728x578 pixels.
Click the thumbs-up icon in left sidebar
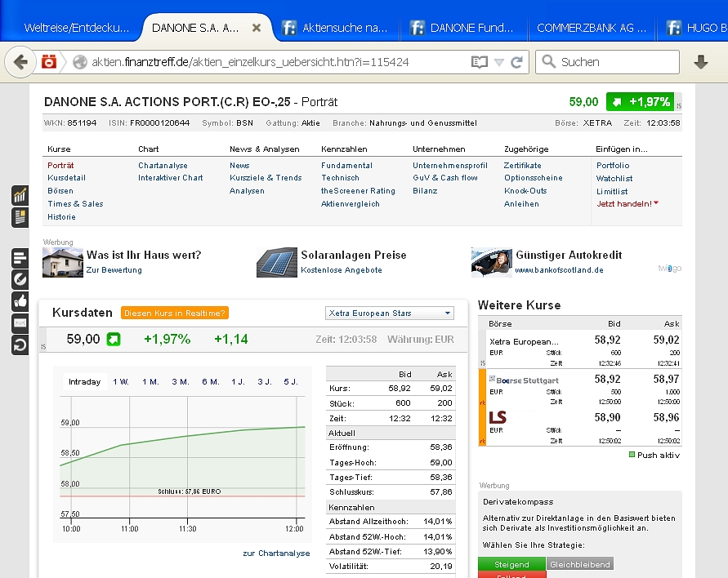click(20, 301)
